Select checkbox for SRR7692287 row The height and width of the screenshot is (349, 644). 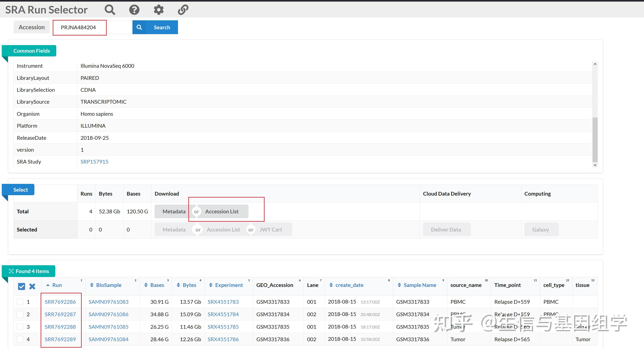click(x=20, y=314)
